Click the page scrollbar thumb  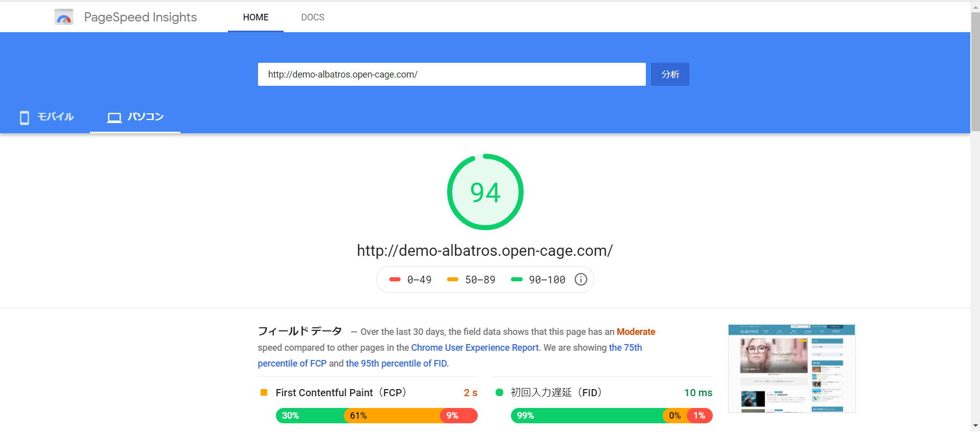(975, 72)
